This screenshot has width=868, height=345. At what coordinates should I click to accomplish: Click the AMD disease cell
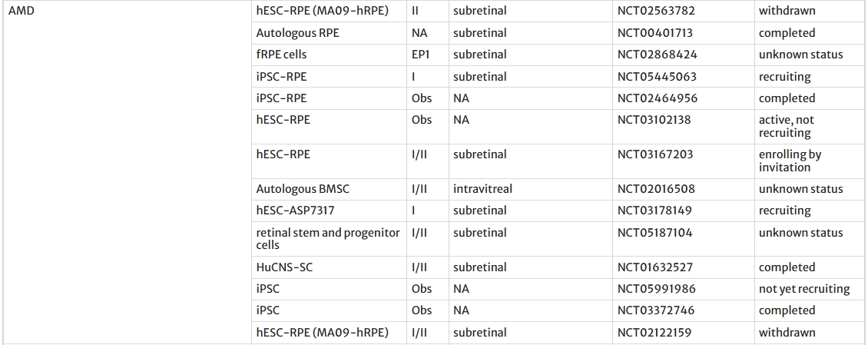[x=21, y=12]
